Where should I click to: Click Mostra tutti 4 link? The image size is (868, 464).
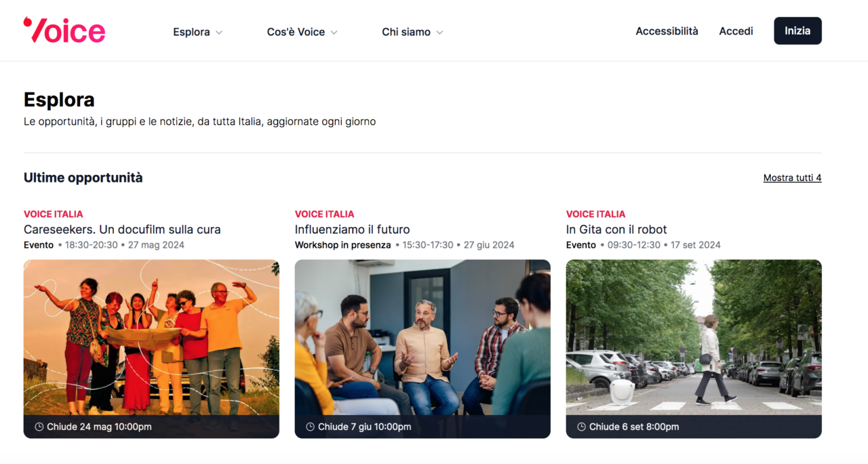pos(792,178)
